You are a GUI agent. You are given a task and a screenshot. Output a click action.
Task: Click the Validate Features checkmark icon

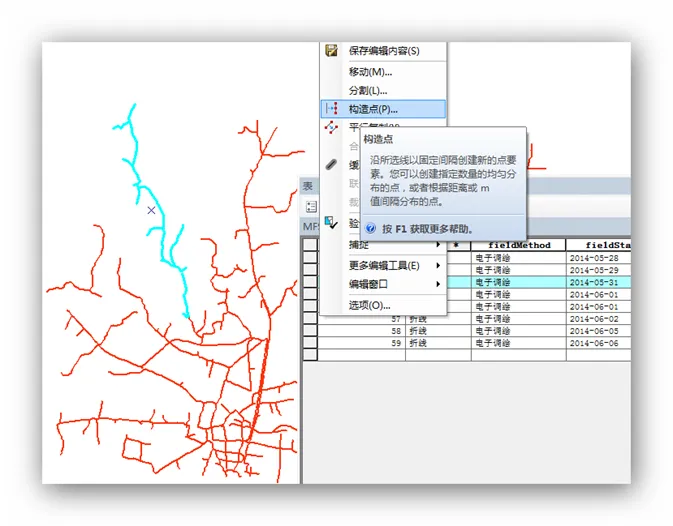(332, 223)
